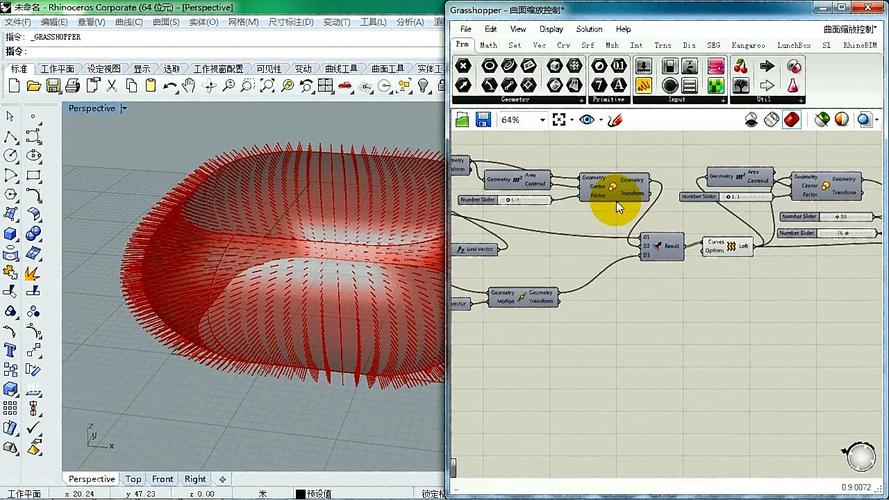Screen dimensions: 889x500
Task: Open Grasshopper Display menu
Action: (551, 29)
